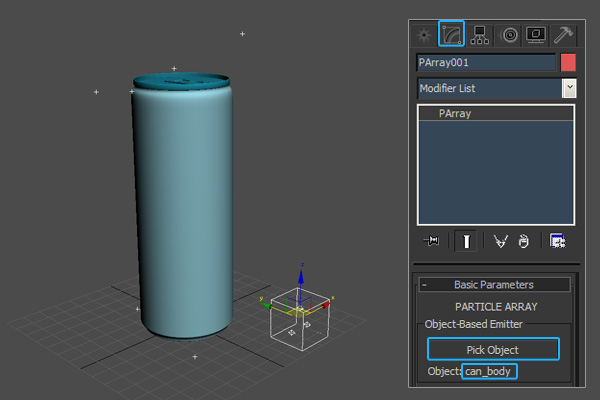Viewport: 600px width, 400px height.
Task: Open the Modifier List dropdown arrow
Action: 569,88
